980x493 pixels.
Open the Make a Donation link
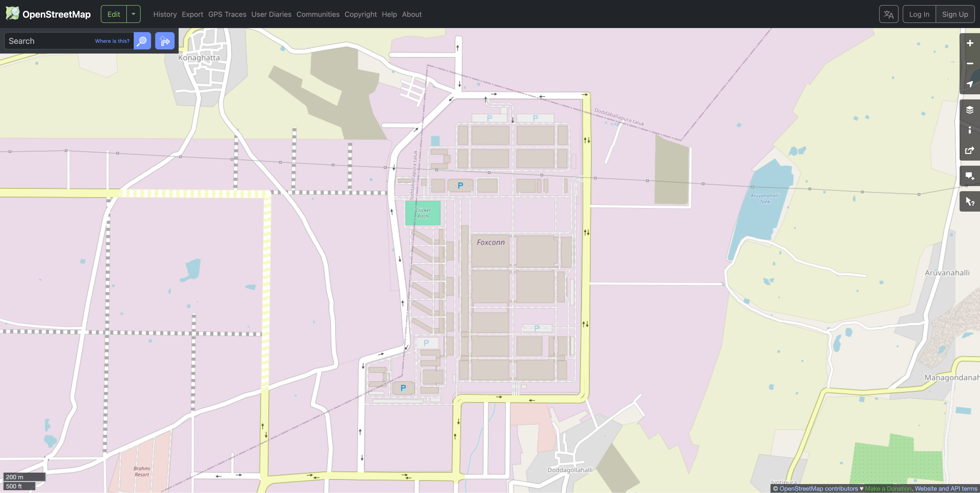(x=888, y=489)
